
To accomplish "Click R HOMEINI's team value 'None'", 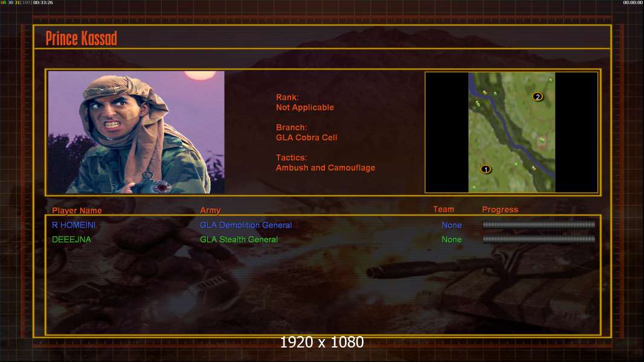I will click(x=451, y=225).
